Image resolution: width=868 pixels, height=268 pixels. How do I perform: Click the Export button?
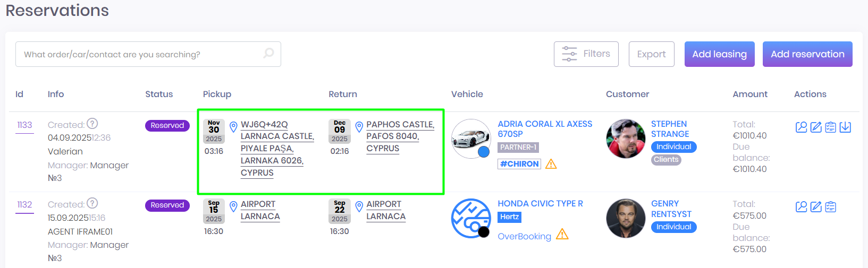651,54
